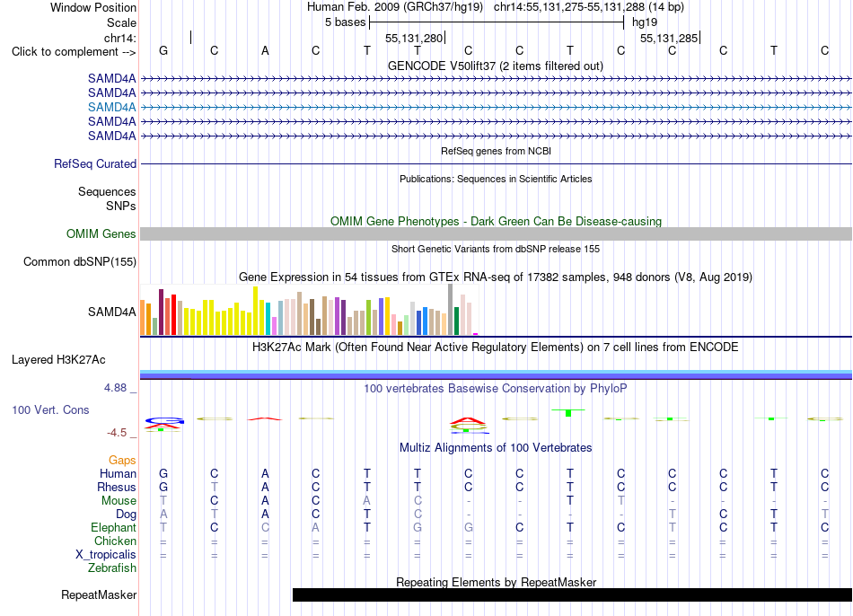
Task: Click the Human species row label
Action: click(x=118, y=473)
